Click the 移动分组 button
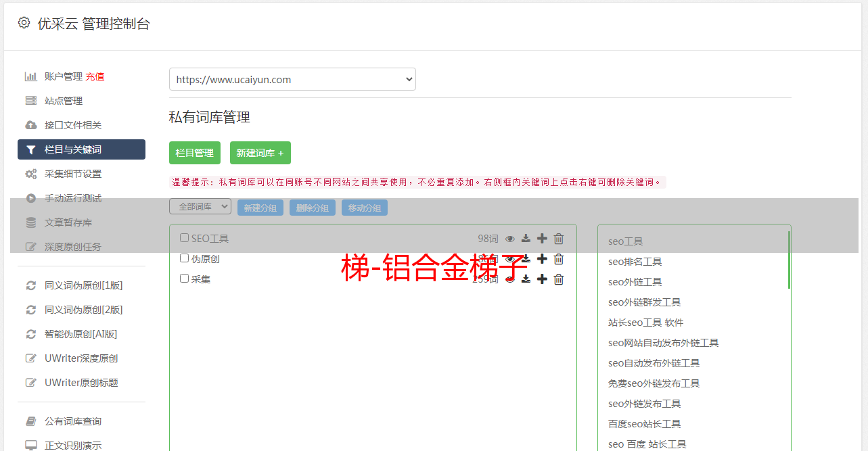The width and height of the screenshot is (868, 451). coord(365,208)
